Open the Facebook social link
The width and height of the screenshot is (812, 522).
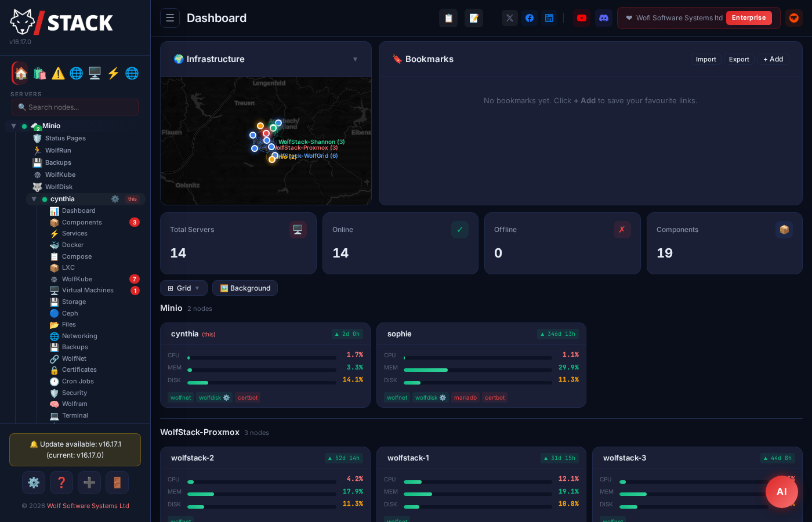(530, 18)
